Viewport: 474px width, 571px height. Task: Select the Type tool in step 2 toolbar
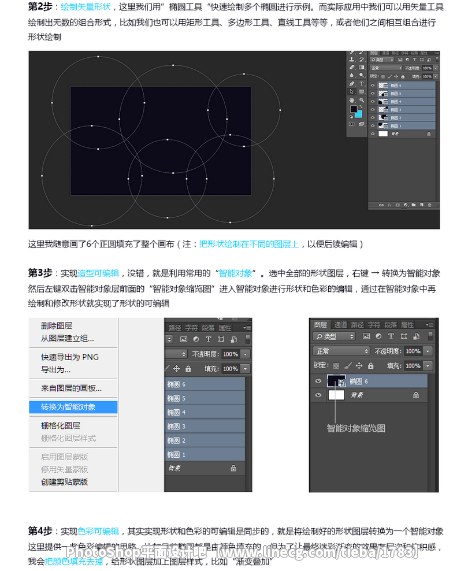[362, 84]
